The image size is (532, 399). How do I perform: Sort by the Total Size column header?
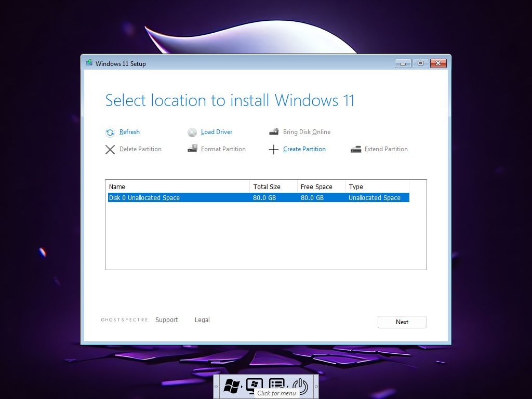273,187
